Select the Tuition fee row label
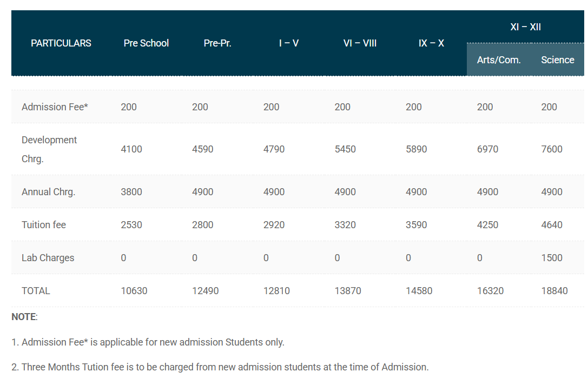 coord(43,224)
